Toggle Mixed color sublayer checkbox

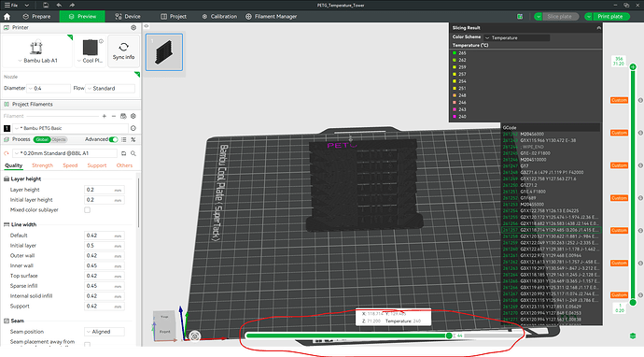point(87,209)
